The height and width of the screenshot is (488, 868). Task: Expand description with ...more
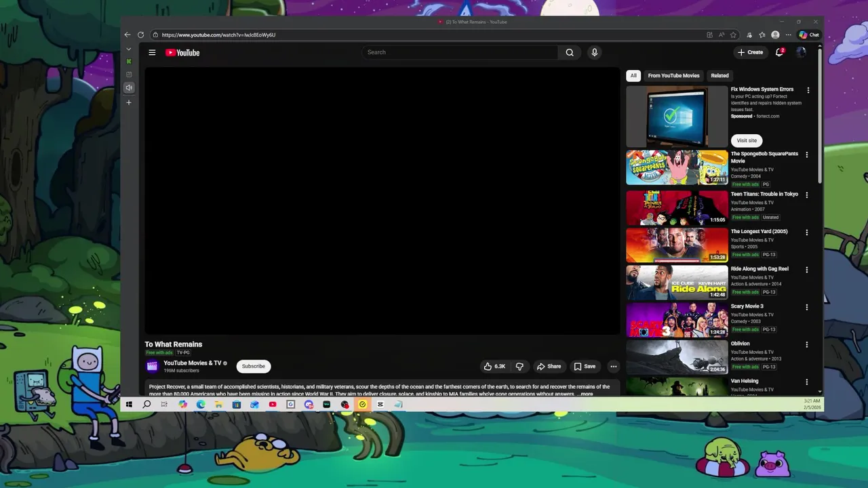click(x=585, y=394)
